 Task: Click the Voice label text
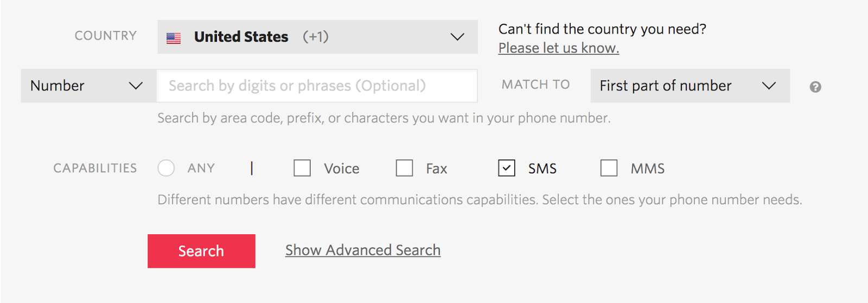click(x=342, y=169)
